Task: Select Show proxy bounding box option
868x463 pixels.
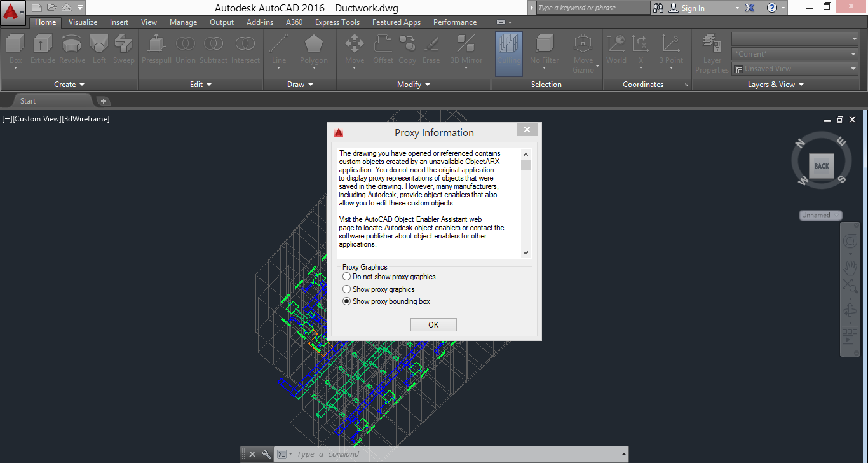Action: pyautogui.click(x=347, y=301)
